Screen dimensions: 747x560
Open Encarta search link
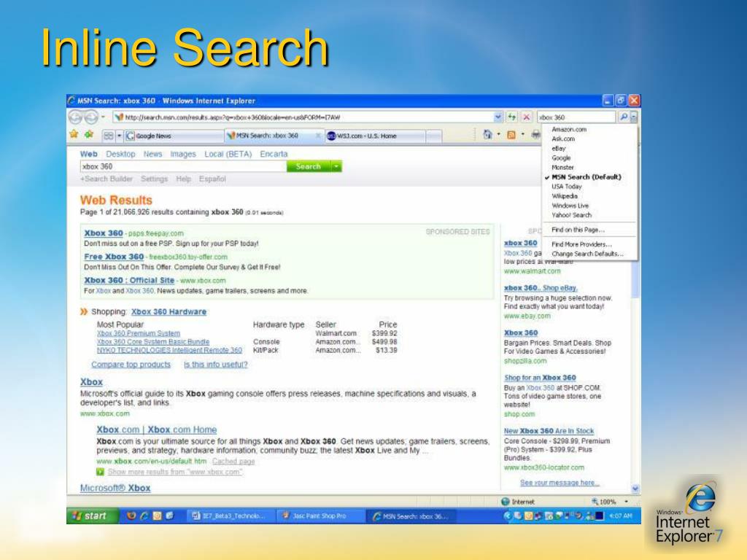(x=274, y=155)
